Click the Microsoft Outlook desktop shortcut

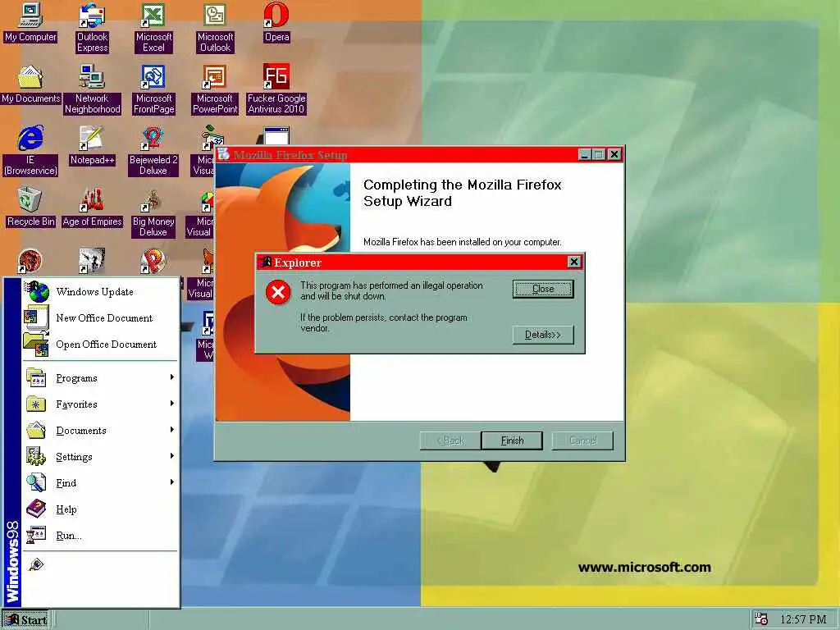click(x=215, y=28)
